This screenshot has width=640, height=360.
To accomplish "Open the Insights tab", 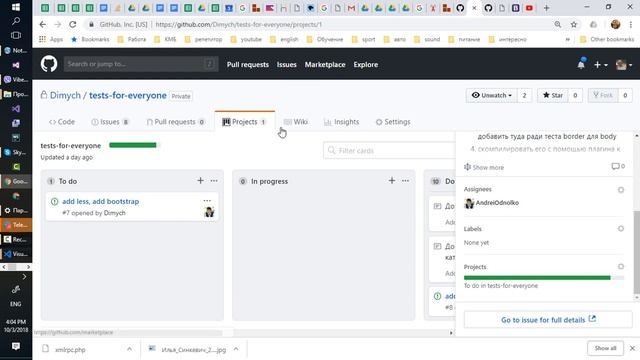I will coord(341,122).
